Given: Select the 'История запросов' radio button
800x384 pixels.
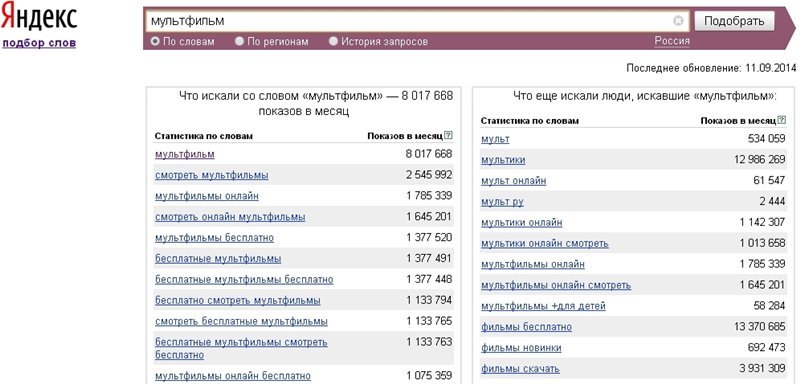Looking at the screenshot, I should point(334,41).
